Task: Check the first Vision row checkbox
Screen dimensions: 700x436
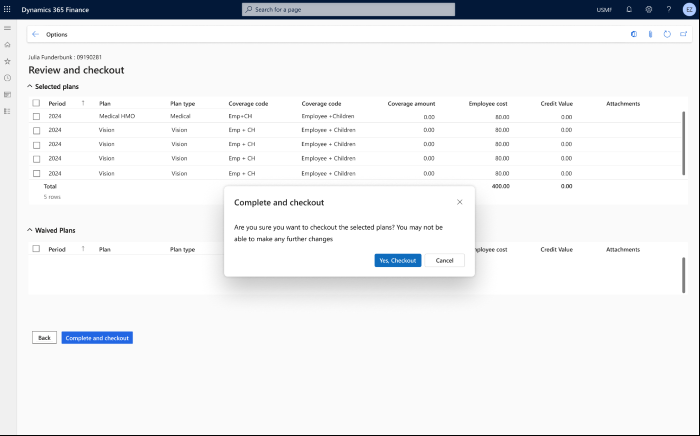Action: point(37,131)
